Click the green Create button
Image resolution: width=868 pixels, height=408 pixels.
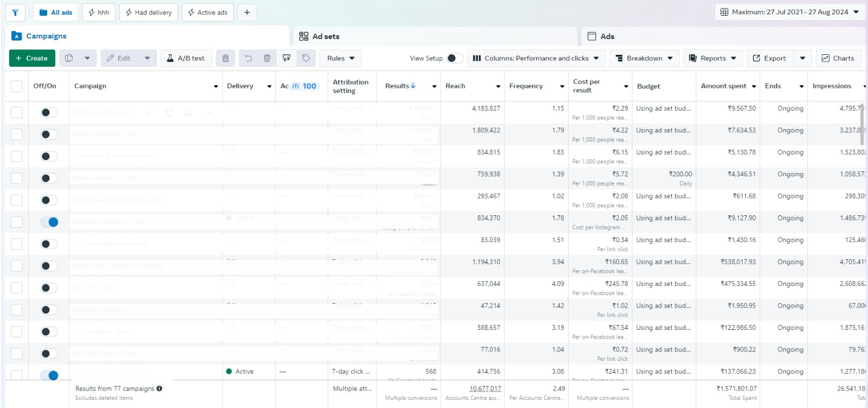coord(32,58)
